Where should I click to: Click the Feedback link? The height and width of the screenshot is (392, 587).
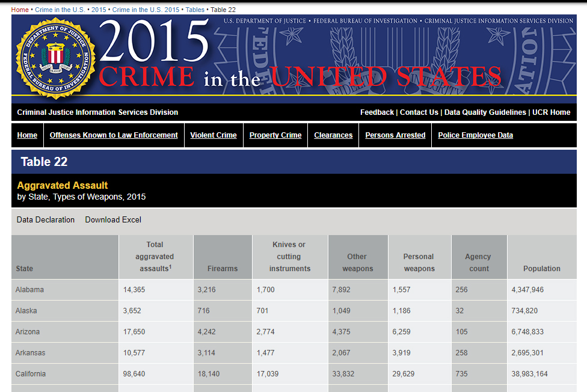[377, 112]
